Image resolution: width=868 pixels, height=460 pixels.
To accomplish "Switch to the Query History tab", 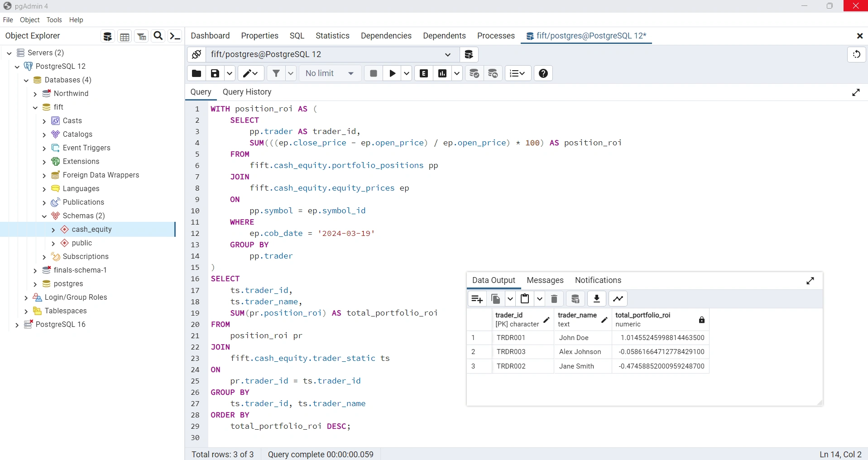I will tap(247, 92).
